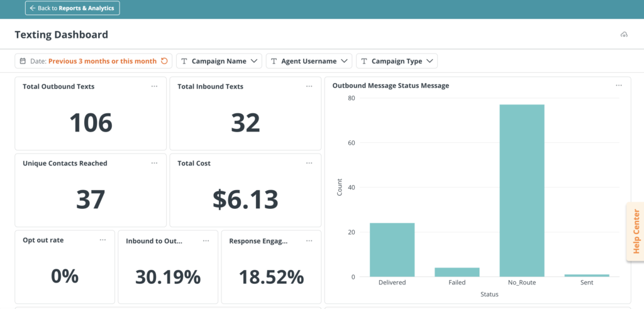Open Outbound Message Status chart menu

click(618, 86)
